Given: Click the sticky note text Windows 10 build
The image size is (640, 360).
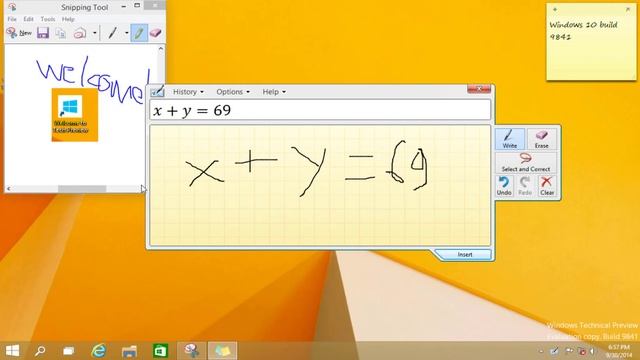Looking at the screenshot, I should [x=583, y=25].
